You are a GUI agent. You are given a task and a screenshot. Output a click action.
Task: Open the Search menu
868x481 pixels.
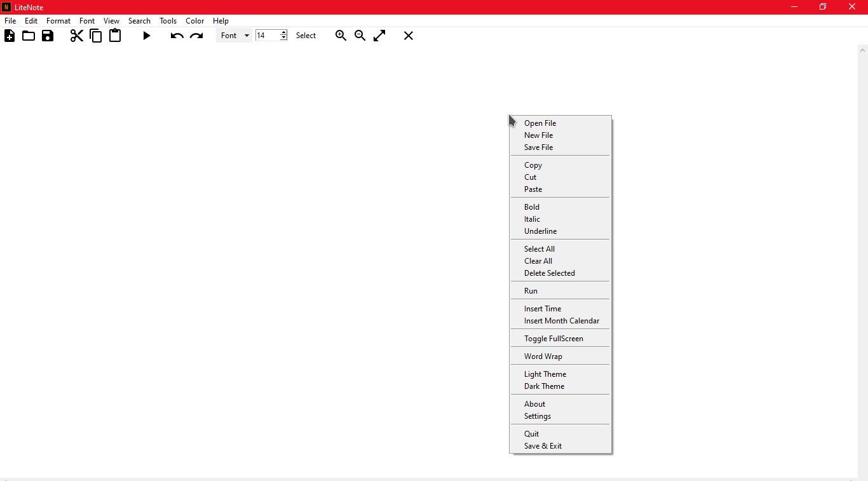tap(139, 21)
